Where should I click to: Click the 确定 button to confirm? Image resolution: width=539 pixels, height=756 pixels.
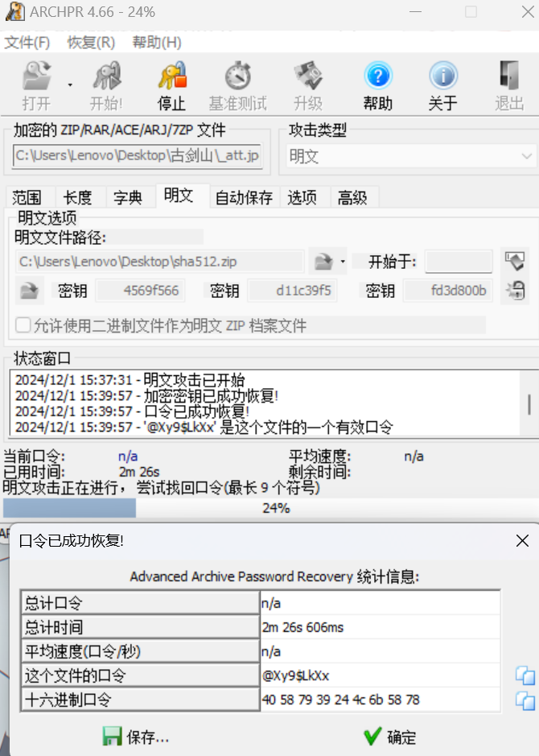[x=390, y=737]
